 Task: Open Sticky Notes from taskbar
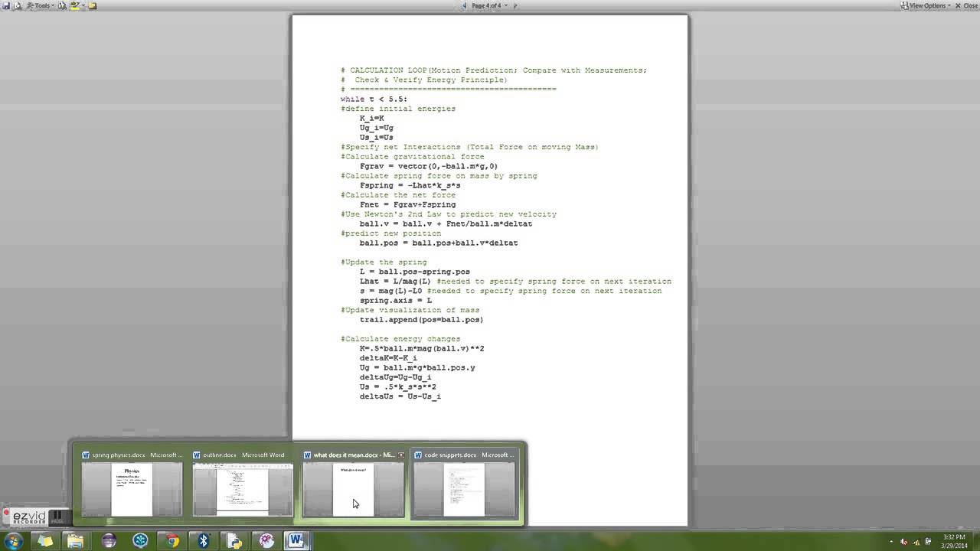click(x=45, y=541)
